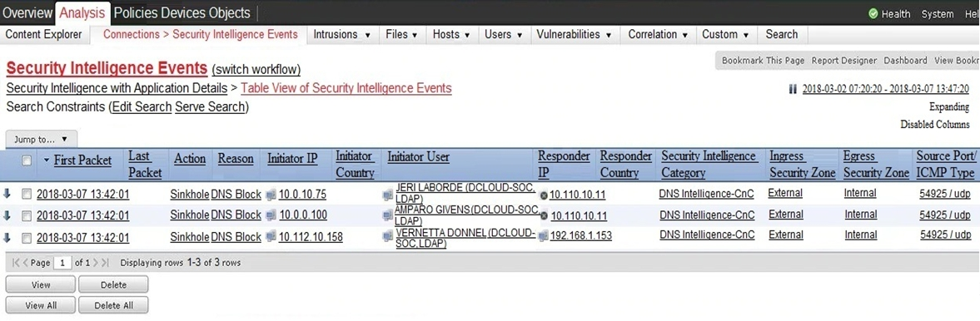The height and width of the screenshot is (321, 980).
Task: Toggle select-all checkbox in table header
Action: 27,160
